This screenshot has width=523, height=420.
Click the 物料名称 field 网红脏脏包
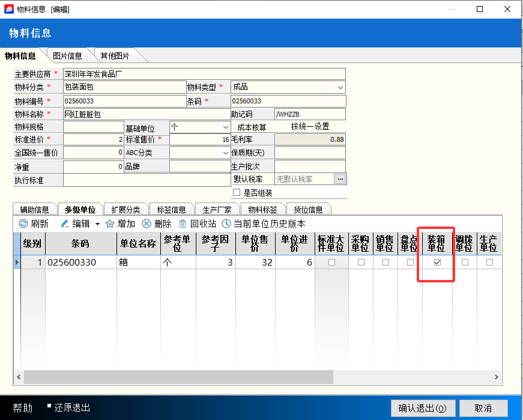coord(147,114)
